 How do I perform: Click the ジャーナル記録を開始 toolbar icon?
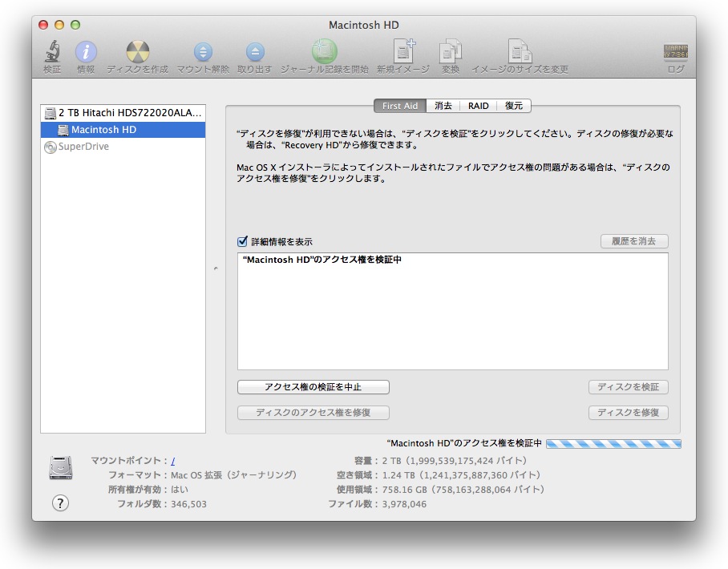click(324, 53)
